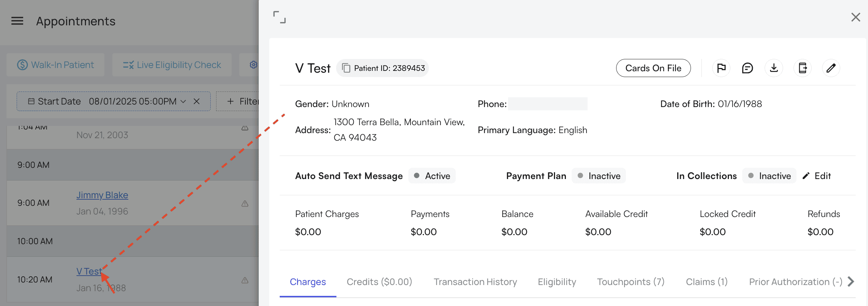Open the Start Date dropdown

pos(183,102)
